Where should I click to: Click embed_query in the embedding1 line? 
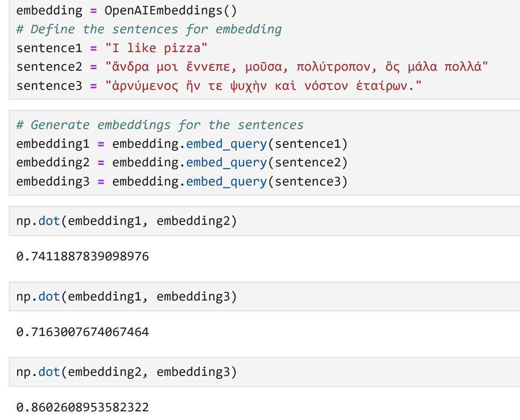226,144
